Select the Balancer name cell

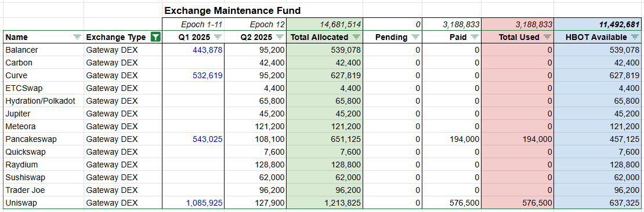pyautogui.click(x=43, y=50)
